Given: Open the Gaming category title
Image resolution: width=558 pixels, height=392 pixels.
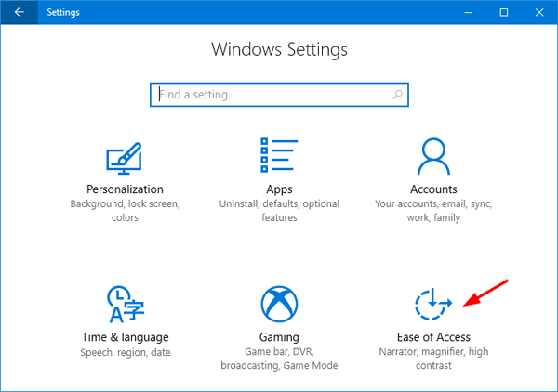Looking at the screenshot, I should pyautogui.click(x=278, y=337).
